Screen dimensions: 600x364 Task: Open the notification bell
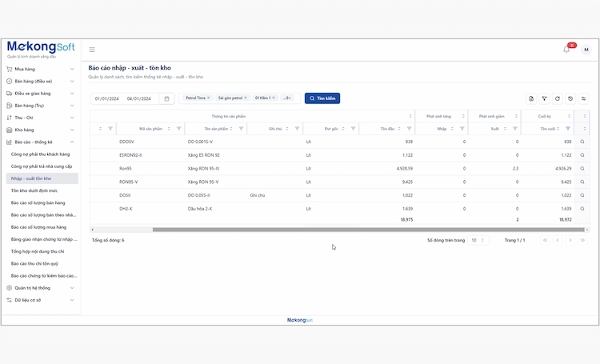pyautogui.click(x=566, y=50)
